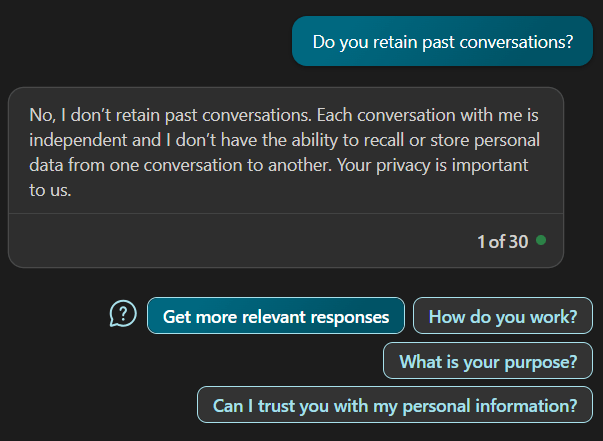Screen dimensions: 603x441
Task: Click 'No, I don't retain' opening words
Action: [94, 115]
